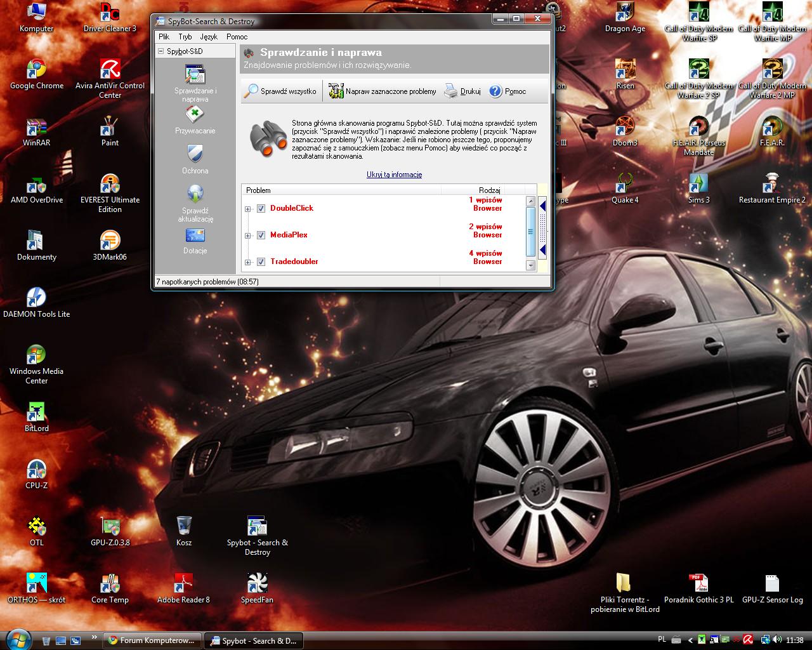Open Avira AntiVir Control Center icon
The width and height of the screenshot is (812, 650).
point(110,79)
